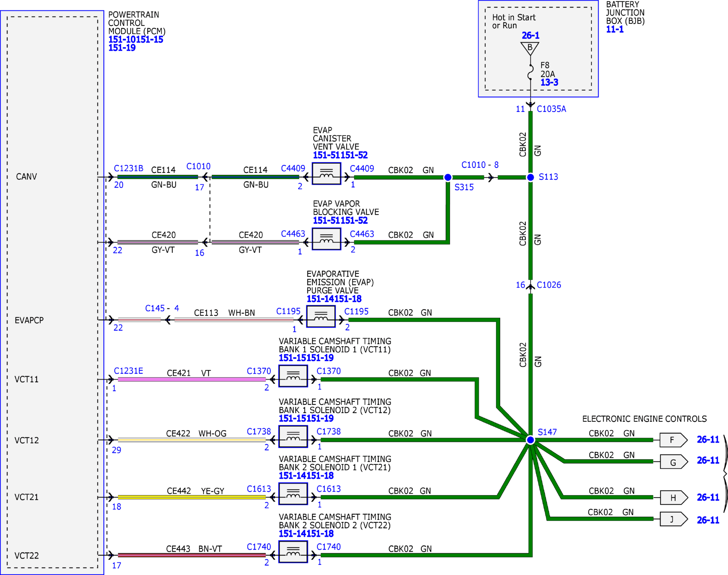Click off-page connector F arrow
The image size is (728, 575).
coord(673,440)
